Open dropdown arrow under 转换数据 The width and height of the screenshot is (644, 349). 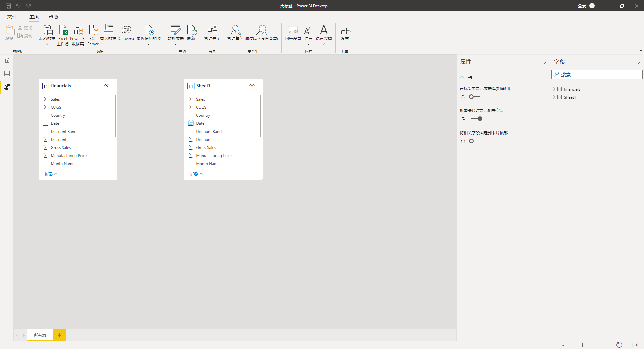[176, 44]
